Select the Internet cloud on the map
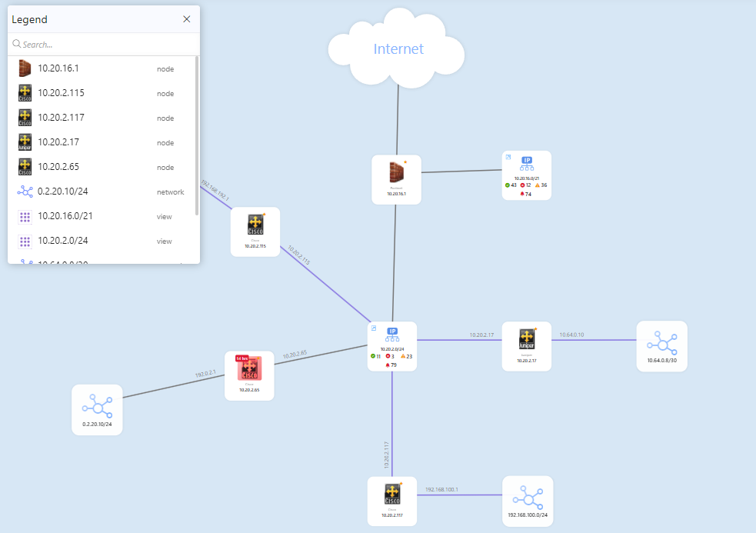The width and height of the screenshot is (756, 533). [x=396, y=48]
